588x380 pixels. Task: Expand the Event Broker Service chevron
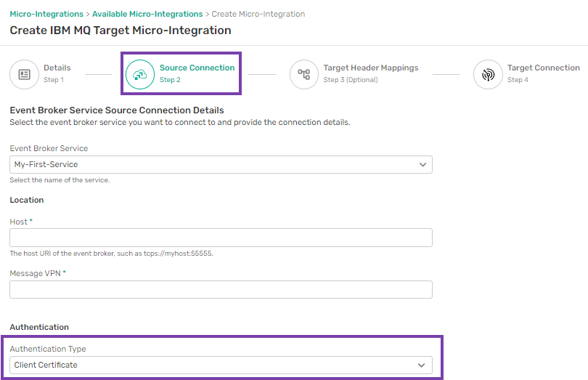point(422,164)
